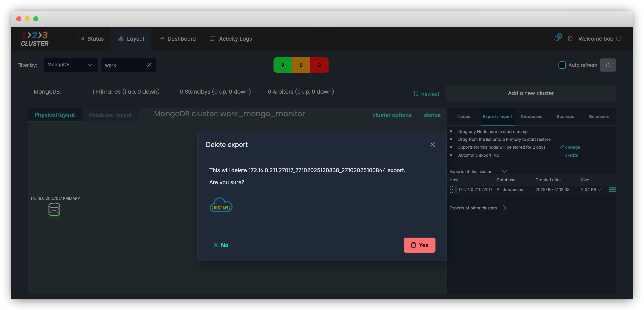Close the Delete export dialog
The height and width of the screenshot is (310, 644).
click(433, 144)
